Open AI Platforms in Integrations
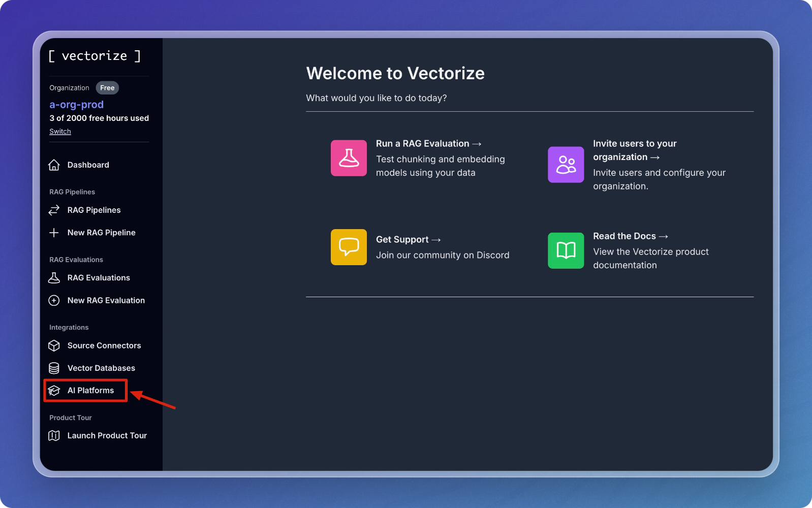Screen dimensions: 812x508 (90, 390)
